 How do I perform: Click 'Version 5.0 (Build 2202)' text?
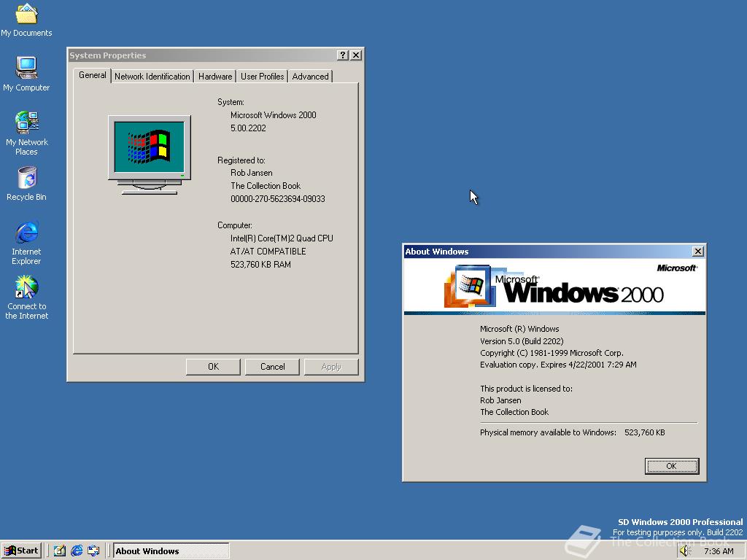pos(522,341)
